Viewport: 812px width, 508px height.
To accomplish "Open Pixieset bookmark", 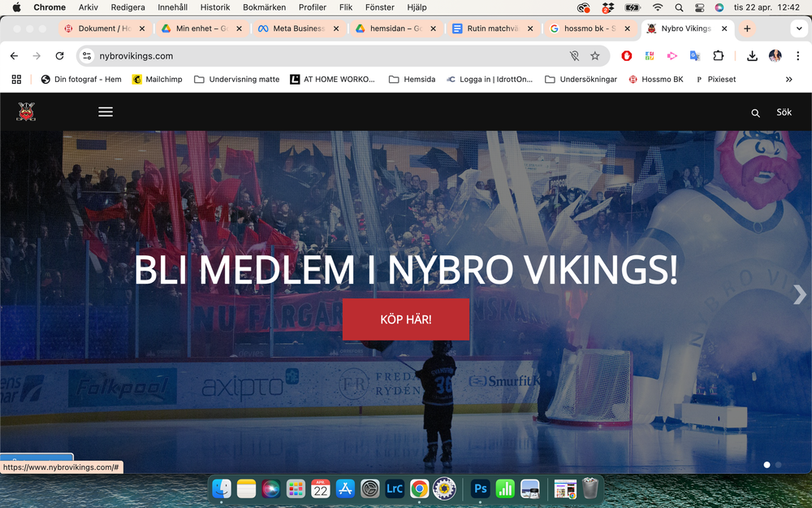I will pos(715,80).
